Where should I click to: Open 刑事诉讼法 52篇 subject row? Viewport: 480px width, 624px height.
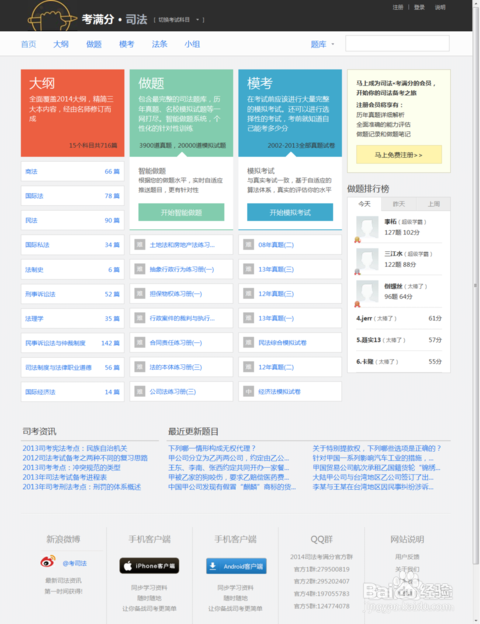[72, 294]
